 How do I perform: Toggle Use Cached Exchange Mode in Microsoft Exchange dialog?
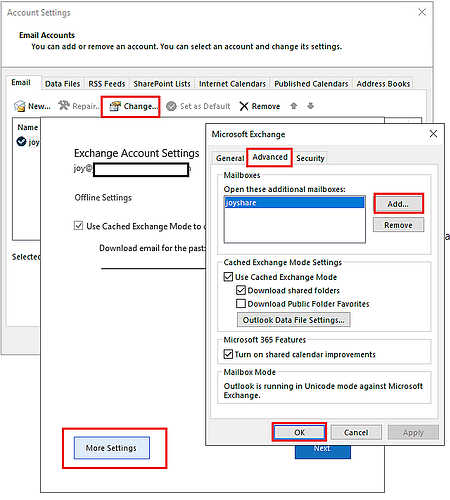pos(228,277)
